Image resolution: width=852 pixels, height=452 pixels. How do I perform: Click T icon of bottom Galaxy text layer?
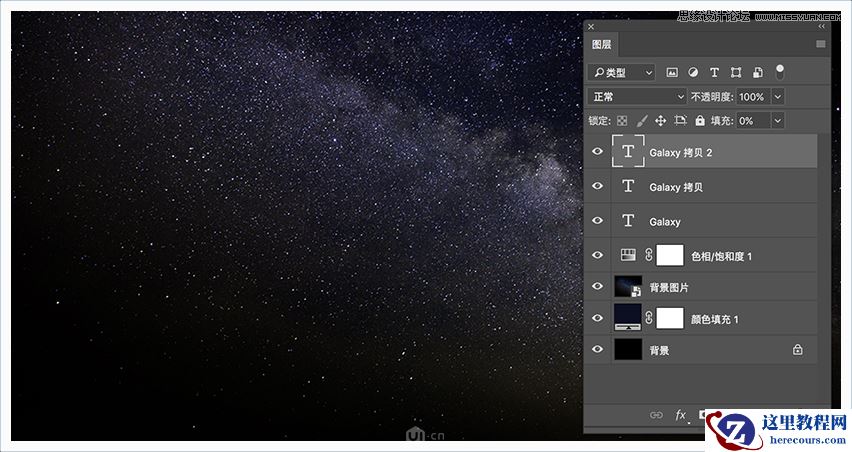coord(628,221)
